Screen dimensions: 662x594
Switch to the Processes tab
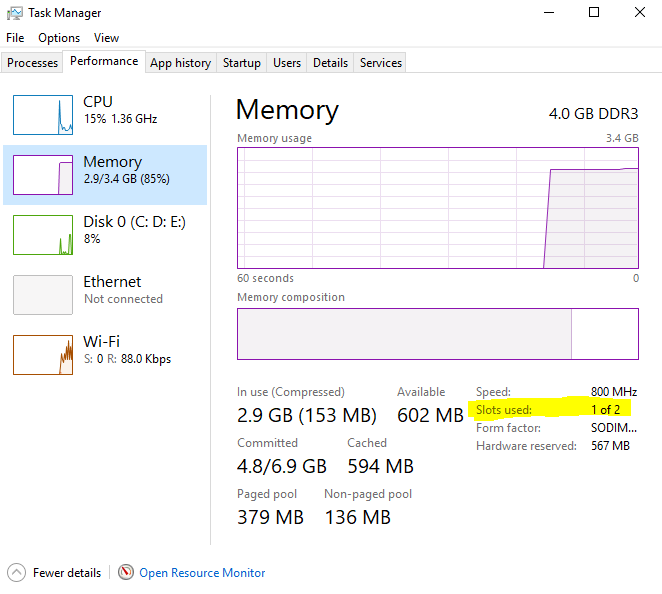pos(33,63)
